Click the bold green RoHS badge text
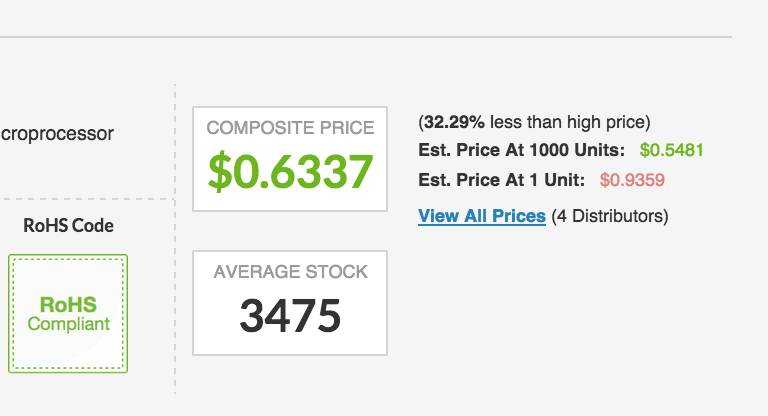Image resolution: width=768 pixels, height=416 pixels. coord(68,305)
